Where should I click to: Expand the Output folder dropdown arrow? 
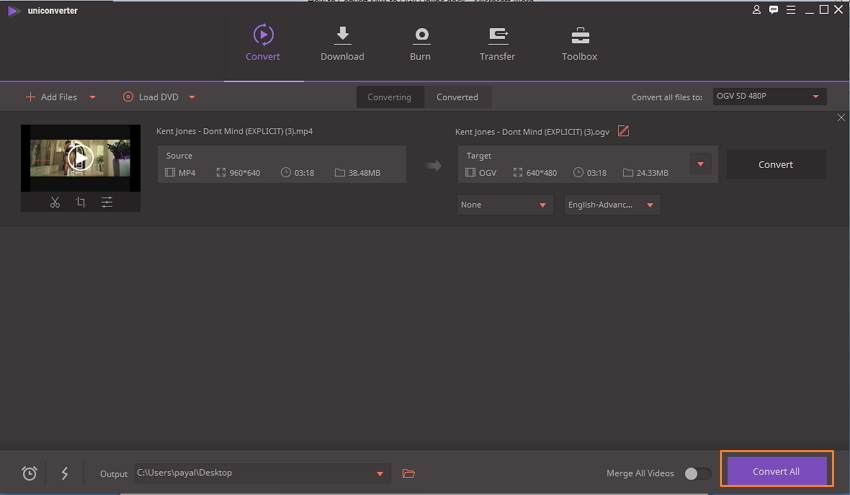[x=380, y=474]
